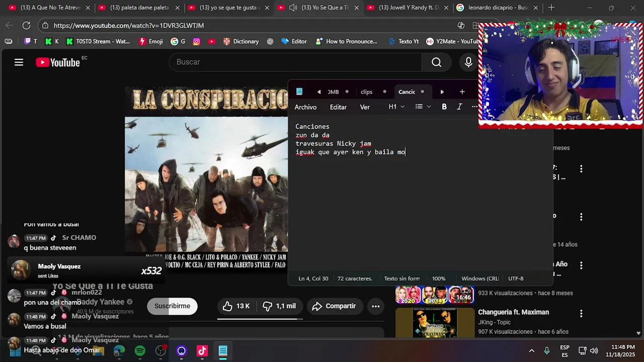Move the Notepad tab strip right with the arrow
This screenshot has height=362, width=644.
click(x=442, y=92)
